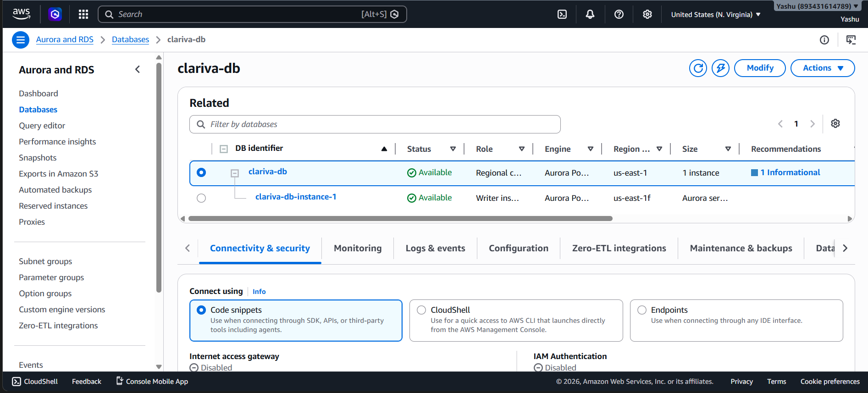Collapse the Aurora and RDS side panel
This screenshot has height=393, width=868.
[x=138, y=70]
